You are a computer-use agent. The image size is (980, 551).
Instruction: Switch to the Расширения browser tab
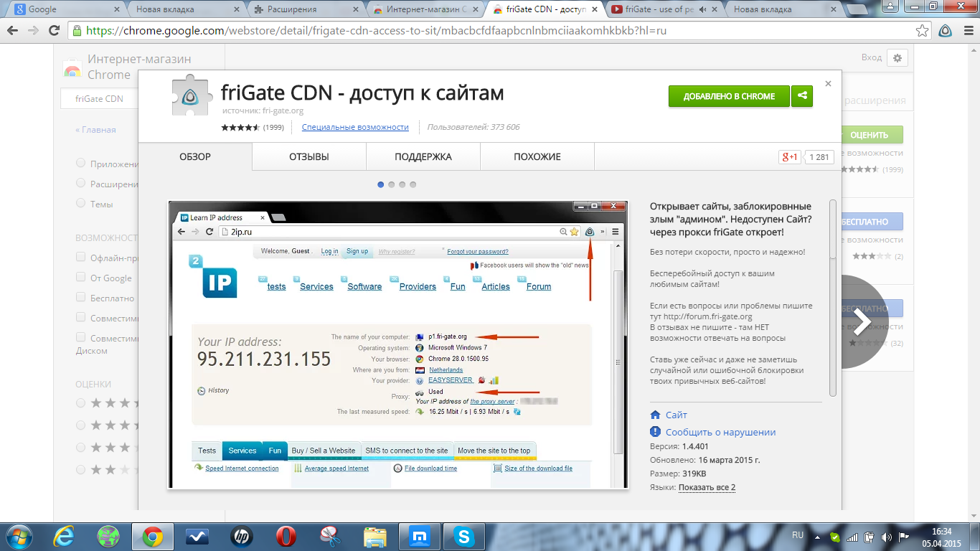point(305,9)
